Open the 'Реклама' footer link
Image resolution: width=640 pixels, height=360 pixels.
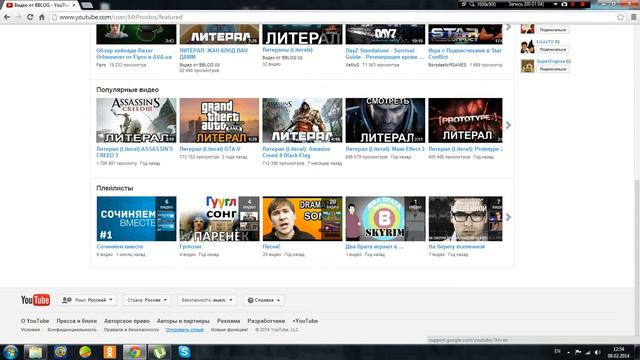(x=228, y=321)
